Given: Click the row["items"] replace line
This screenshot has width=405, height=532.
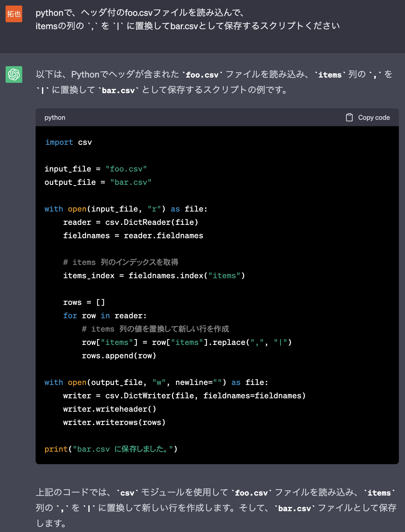Looking at the screenshot, I should pos(186,342).
